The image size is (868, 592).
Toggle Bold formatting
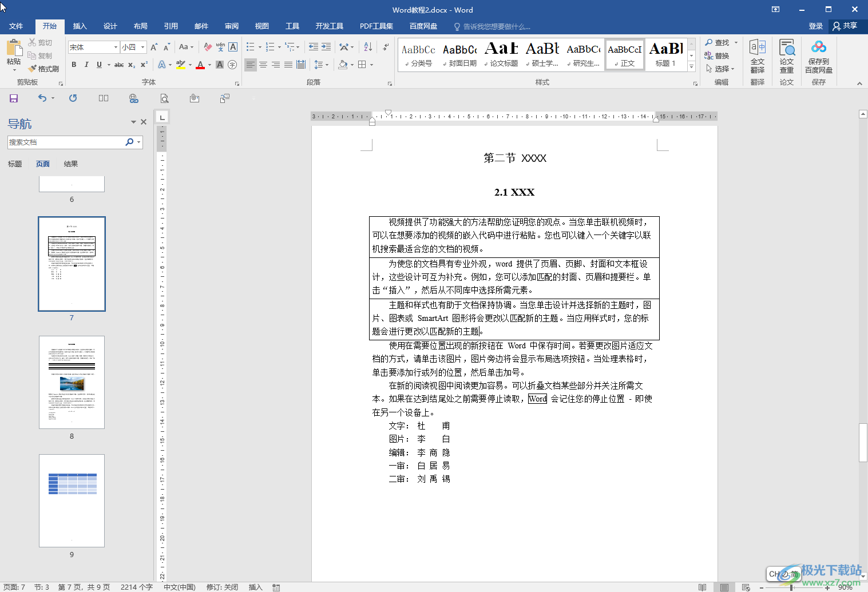pos(74,65)
